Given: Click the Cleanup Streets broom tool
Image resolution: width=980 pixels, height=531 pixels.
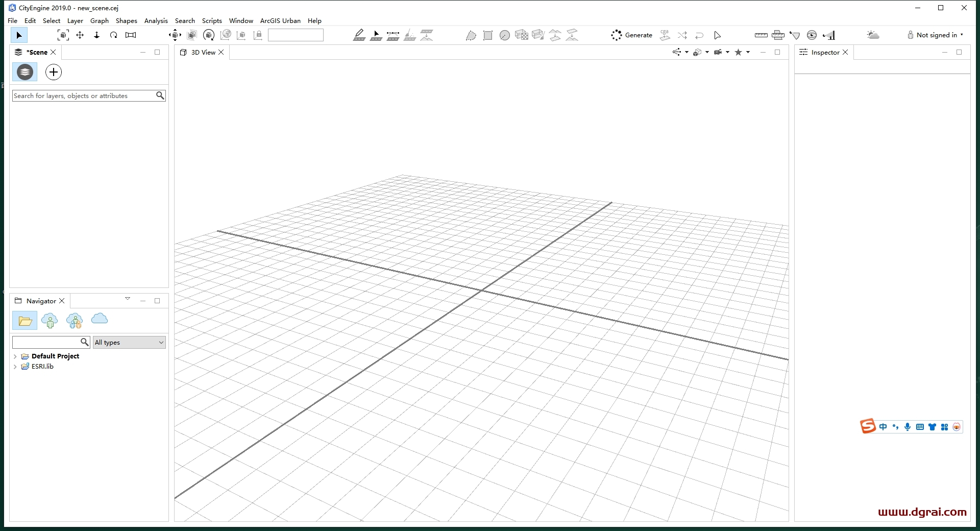Looking at the screenshot, I should tap(410, 35).
